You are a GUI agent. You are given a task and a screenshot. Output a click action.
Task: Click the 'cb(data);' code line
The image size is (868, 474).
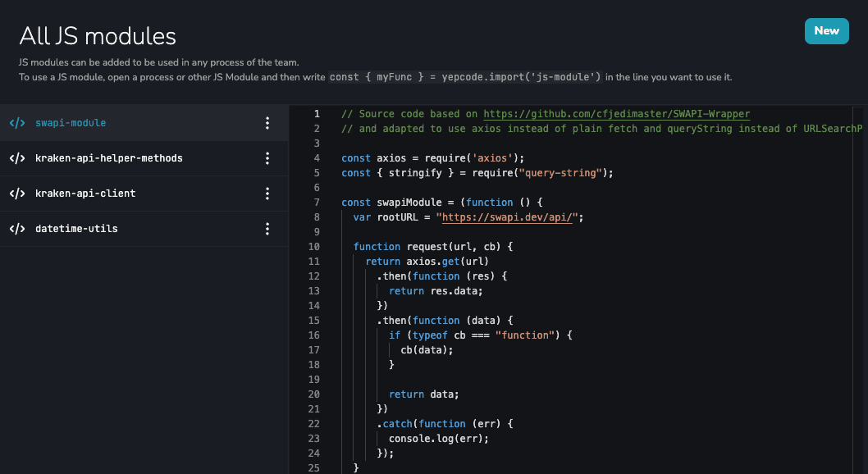point(427,350)
